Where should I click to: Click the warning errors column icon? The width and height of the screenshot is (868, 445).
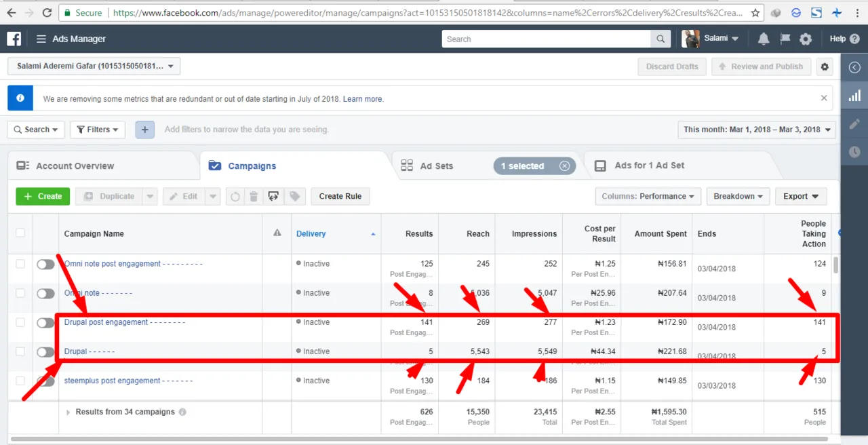pos(277,233)
